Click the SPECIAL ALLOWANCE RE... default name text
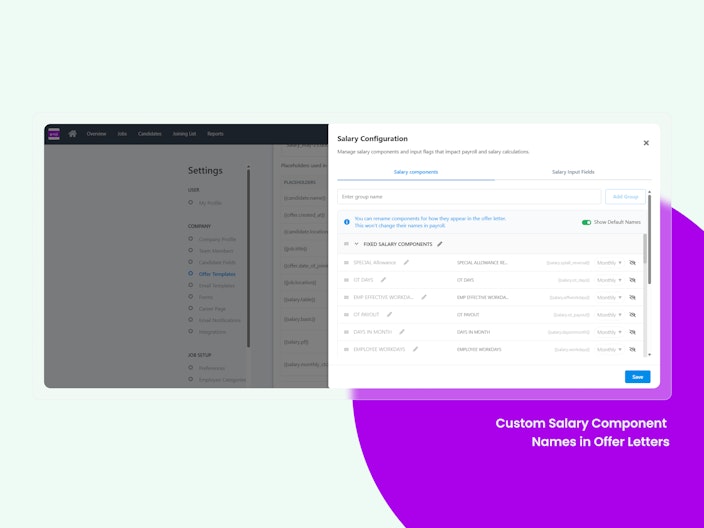704x528 pixels. click(482, 263)
